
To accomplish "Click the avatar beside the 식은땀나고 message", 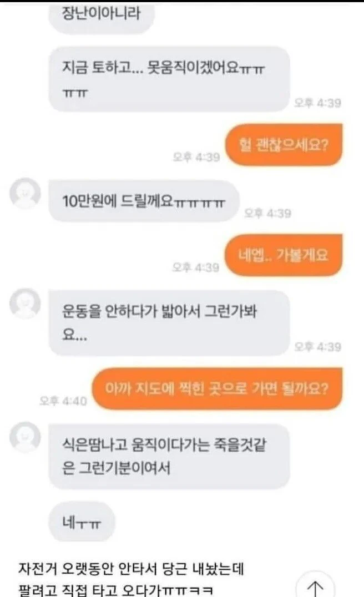I will tap(25, 437).
